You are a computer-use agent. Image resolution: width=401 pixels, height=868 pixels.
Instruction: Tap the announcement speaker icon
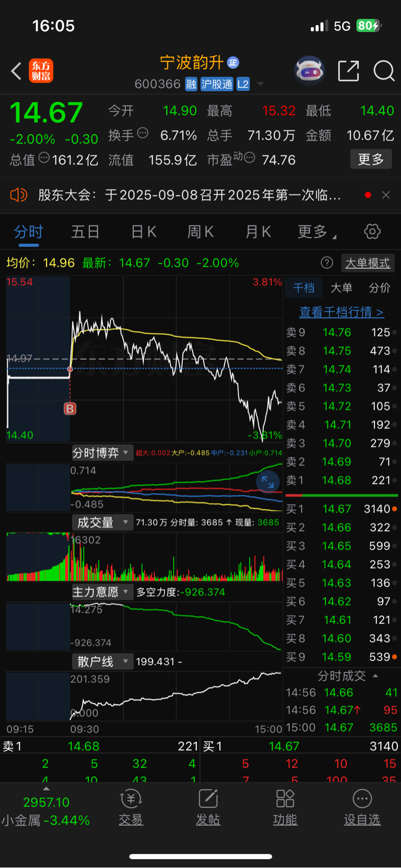pos(18,195)
